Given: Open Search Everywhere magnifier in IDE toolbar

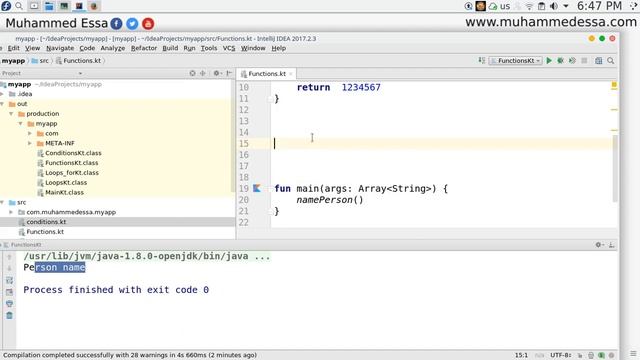Looking at the screenshot, I should click(x=611, y=60).
